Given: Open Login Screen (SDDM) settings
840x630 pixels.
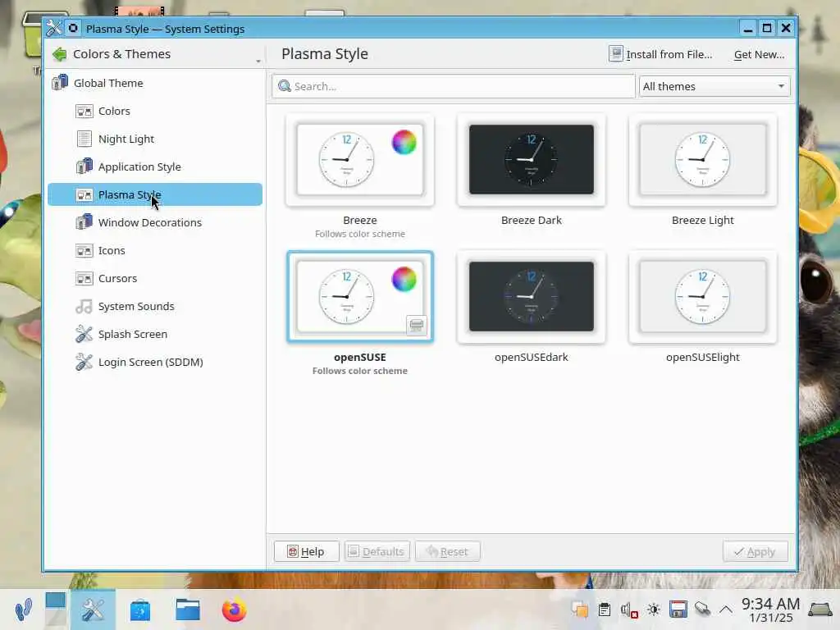Looking at the screenshot, I should [x=155, y=362].
